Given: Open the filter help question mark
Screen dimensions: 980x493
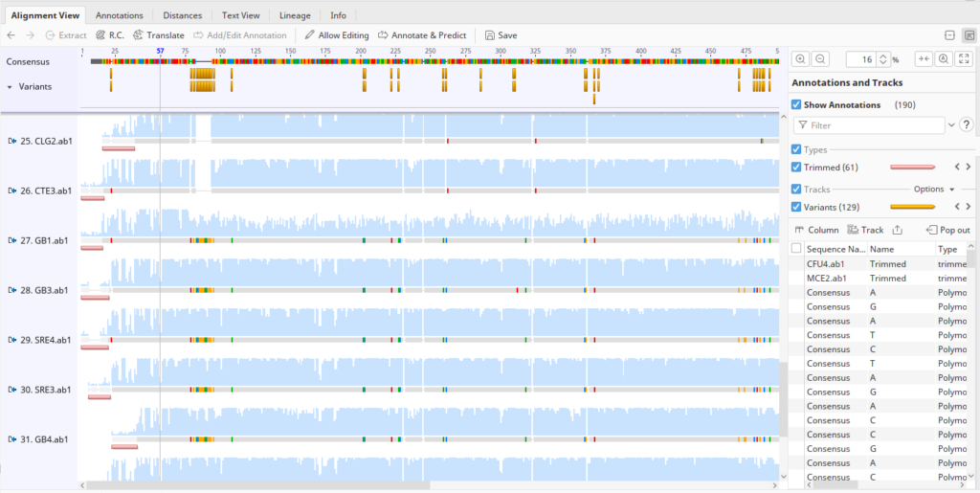Looking at the screenshot, I should pyautogui.click(x=966, y=125).
